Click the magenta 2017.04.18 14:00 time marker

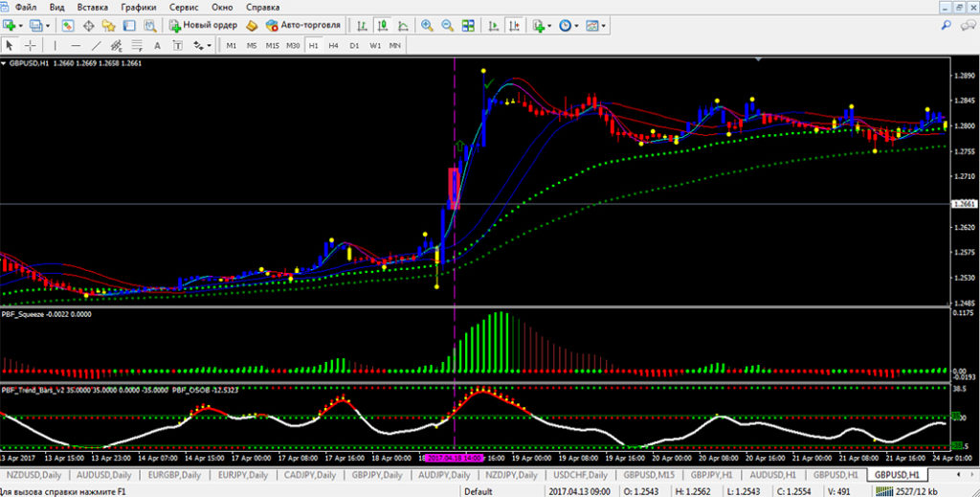(455, 459)
